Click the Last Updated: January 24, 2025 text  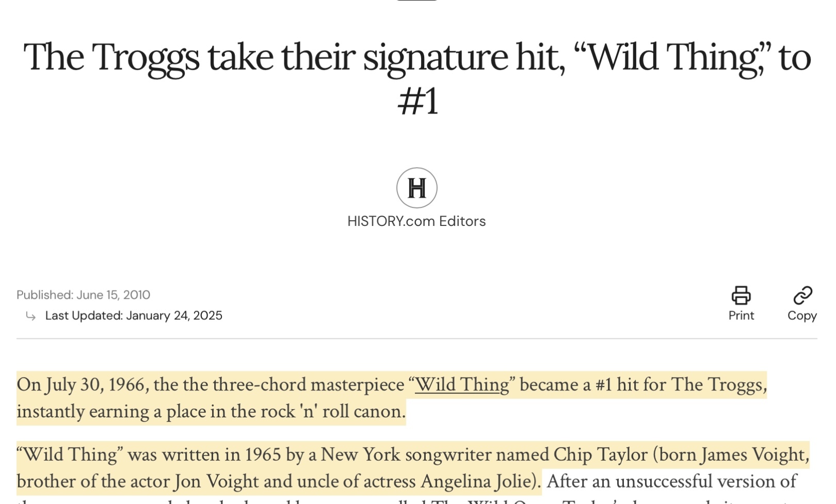[x=134, y=316]
